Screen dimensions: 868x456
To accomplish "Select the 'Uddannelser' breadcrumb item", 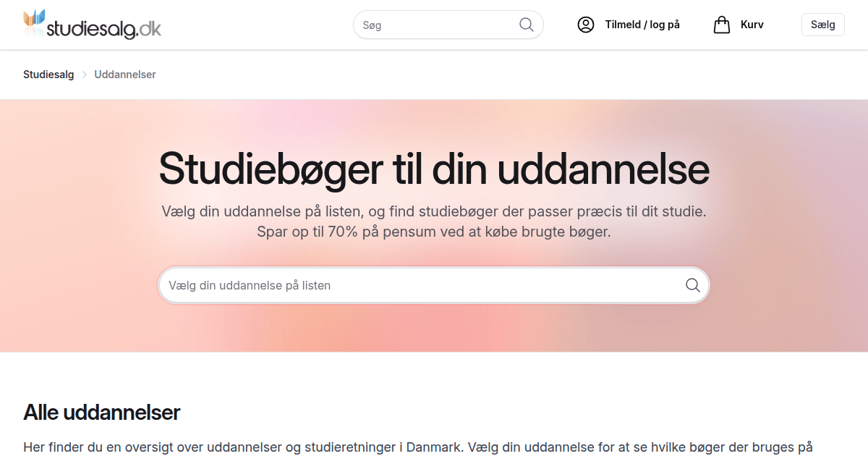I will point(124,75).
